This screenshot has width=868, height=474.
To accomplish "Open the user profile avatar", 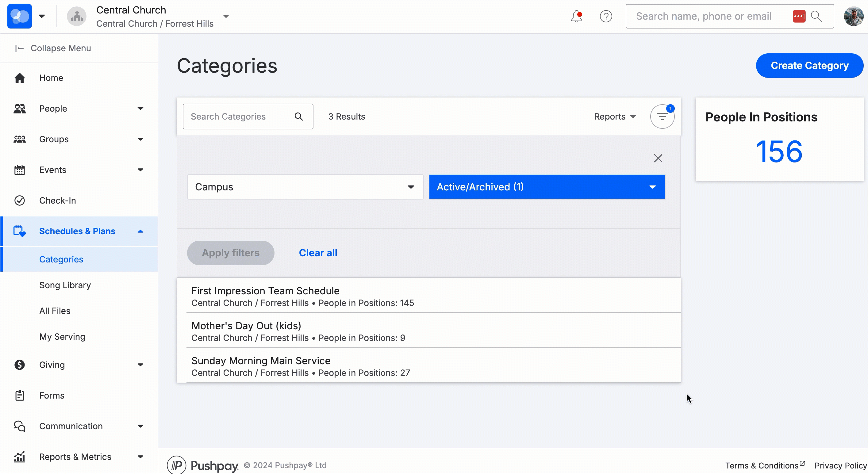I will [854, 16].
